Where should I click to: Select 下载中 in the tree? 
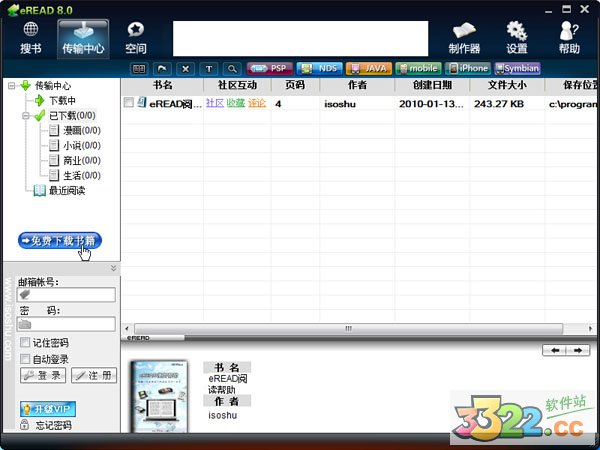click(x=62, y=101)
